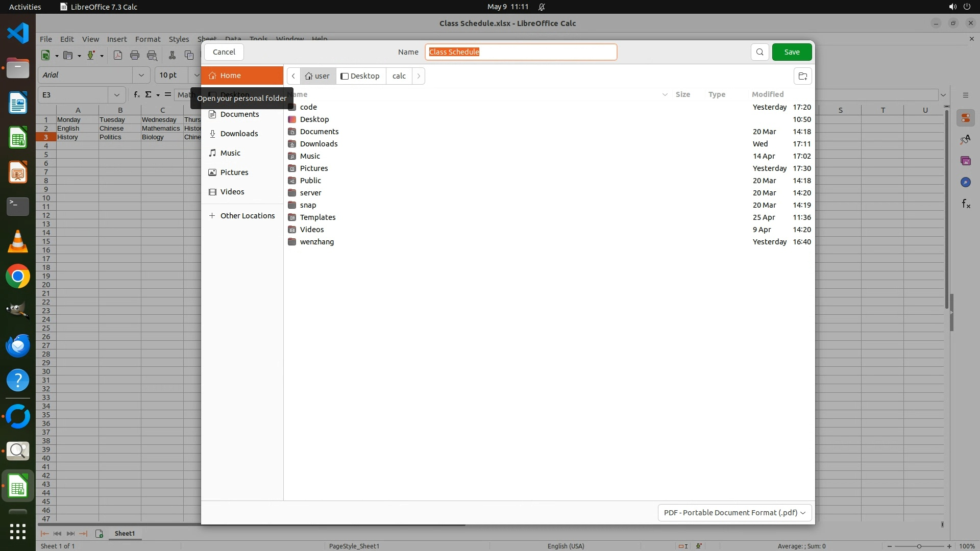980x551 pixels.
Task: Click the green Save button
Action: [x=791, y=52]
